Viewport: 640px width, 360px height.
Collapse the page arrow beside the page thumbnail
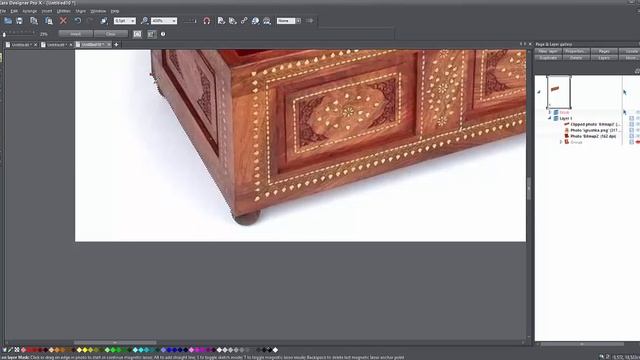539,92
